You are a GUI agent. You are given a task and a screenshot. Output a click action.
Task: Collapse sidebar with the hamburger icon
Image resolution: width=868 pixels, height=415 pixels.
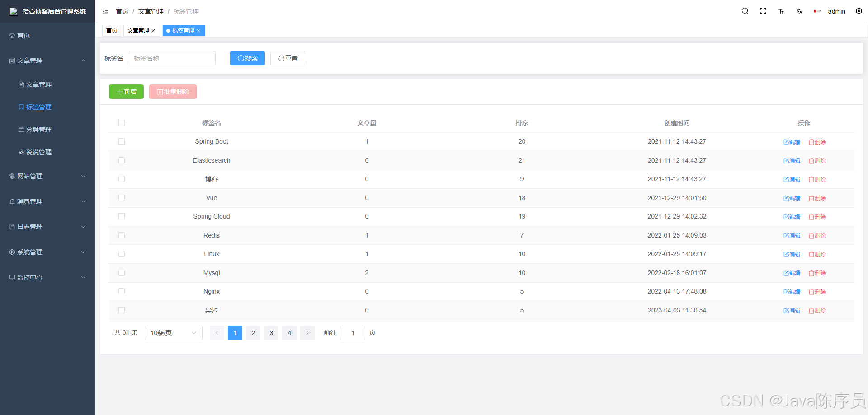click(105, 11)
